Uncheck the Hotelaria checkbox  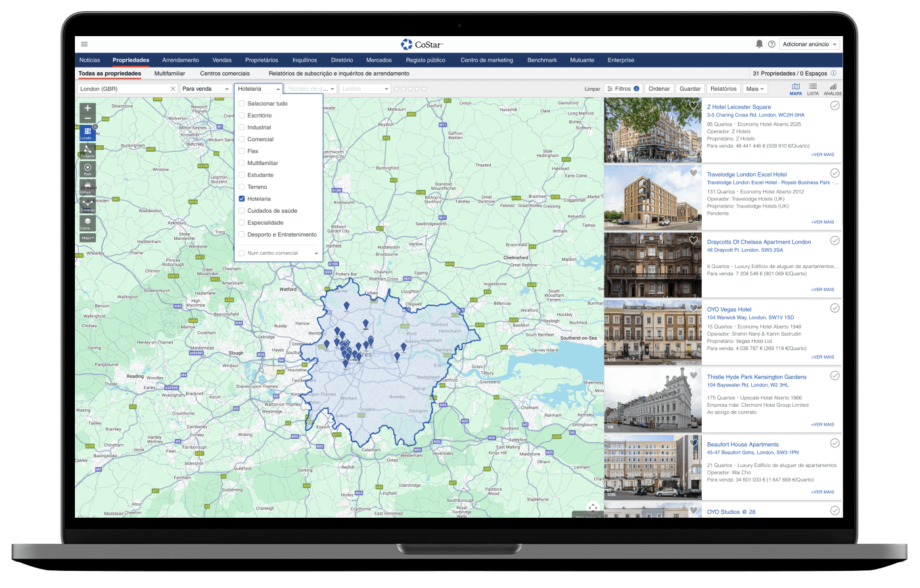tap(242, 199)
